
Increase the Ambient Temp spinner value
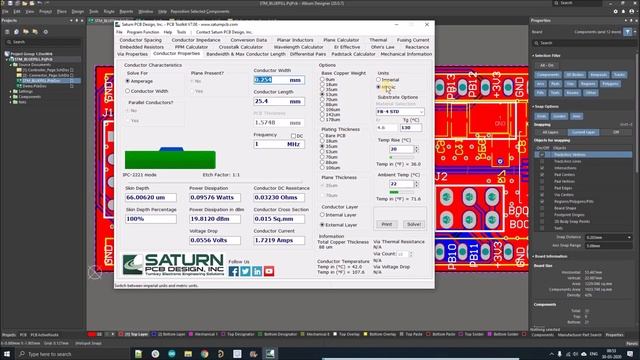click(x=416, y=182)
